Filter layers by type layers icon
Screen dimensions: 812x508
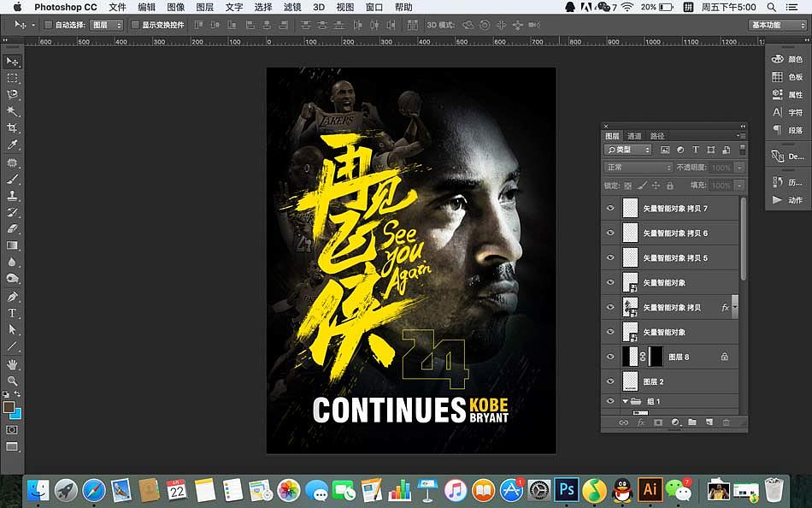click(696, 150)
